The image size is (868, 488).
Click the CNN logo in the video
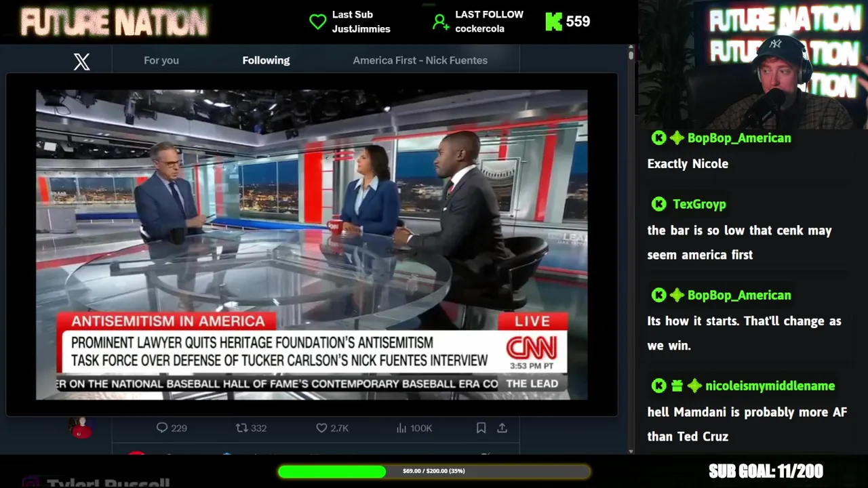click(532, 348)
